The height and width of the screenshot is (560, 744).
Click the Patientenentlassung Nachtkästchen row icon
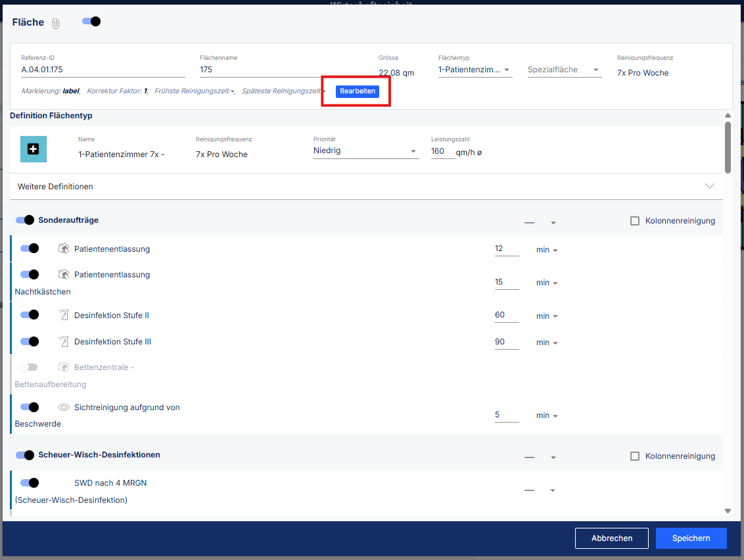coord(64,275)
